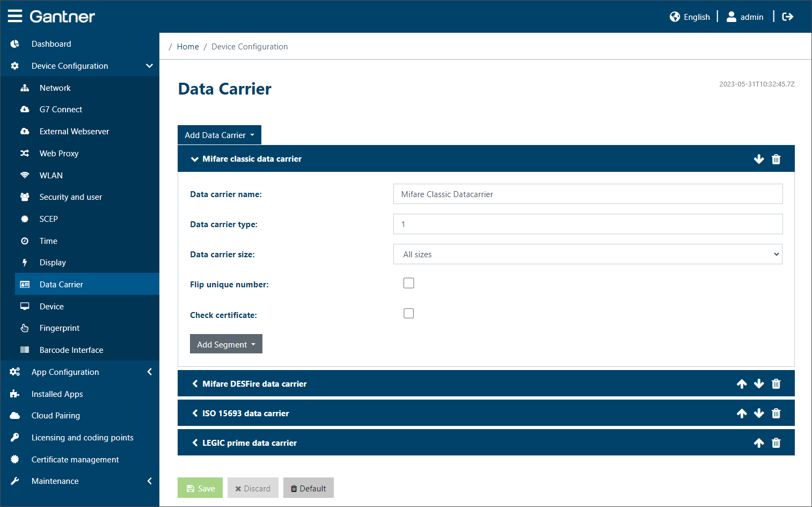Open External Webserver in sidebar
812x507 pixels.
click(x=74, y=131)
